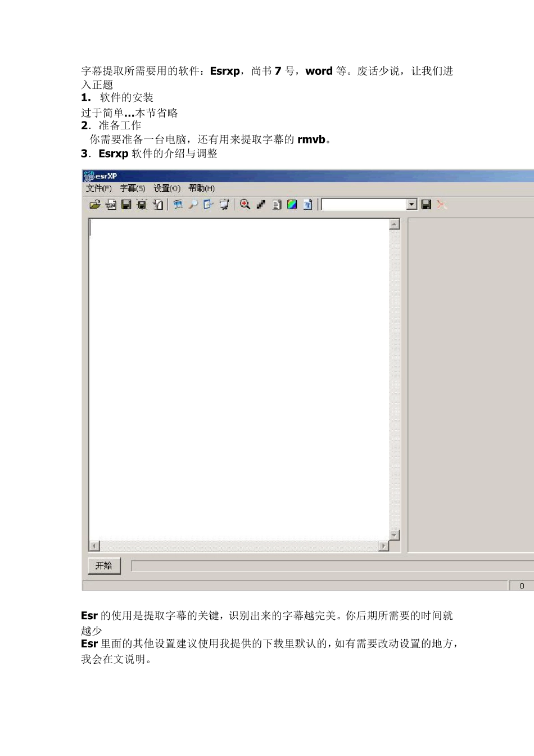This screenshot has width=534, height=756.
Task: Click the heading text '准备工作'
Action: 120,125
